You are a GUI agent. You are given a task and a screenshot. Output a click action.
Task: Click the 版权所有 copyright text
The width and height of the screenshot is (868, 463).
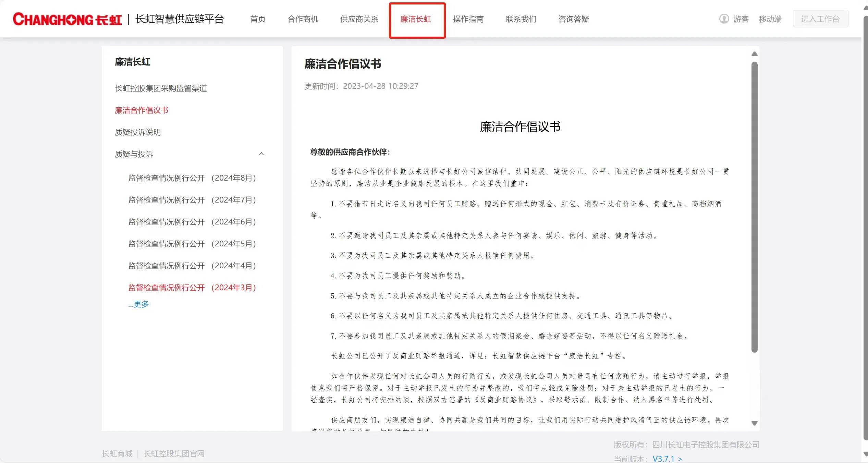[x=686, y=445]
